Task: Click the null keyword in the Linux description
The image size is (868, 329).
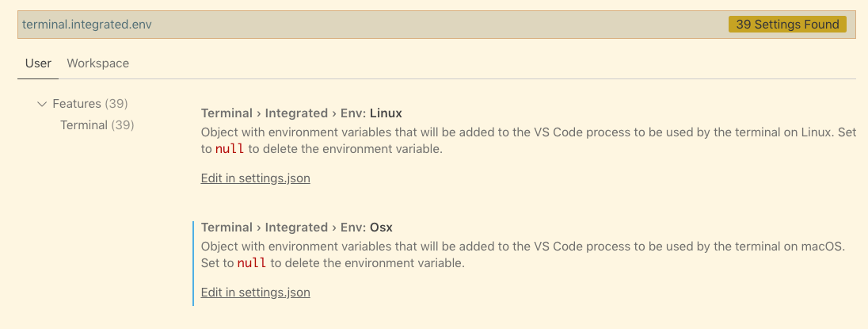Action: 229,149
